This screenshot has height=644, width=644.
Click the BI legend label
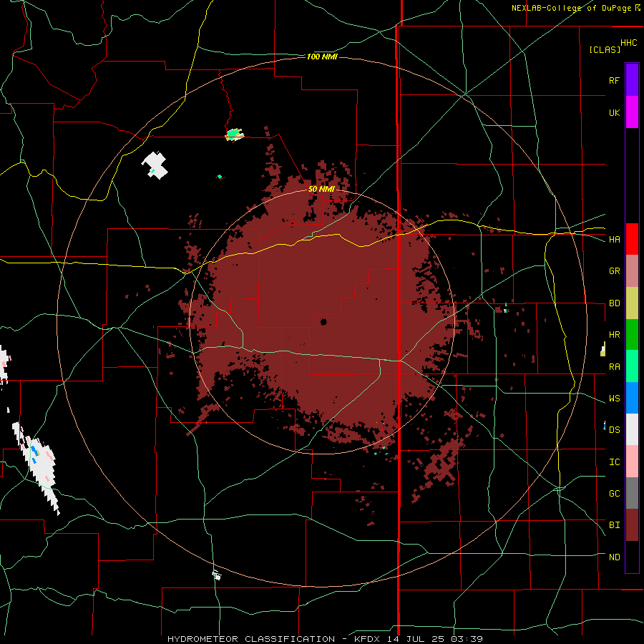(x=614, y=525)
